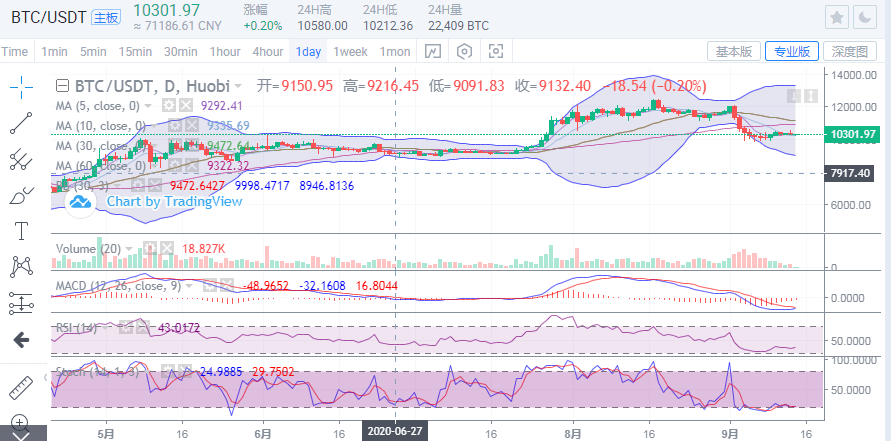The height and width of the screenshot is (441, 891).
Task: Open settings gear for Stoch indicator
Action: (168, 372)
